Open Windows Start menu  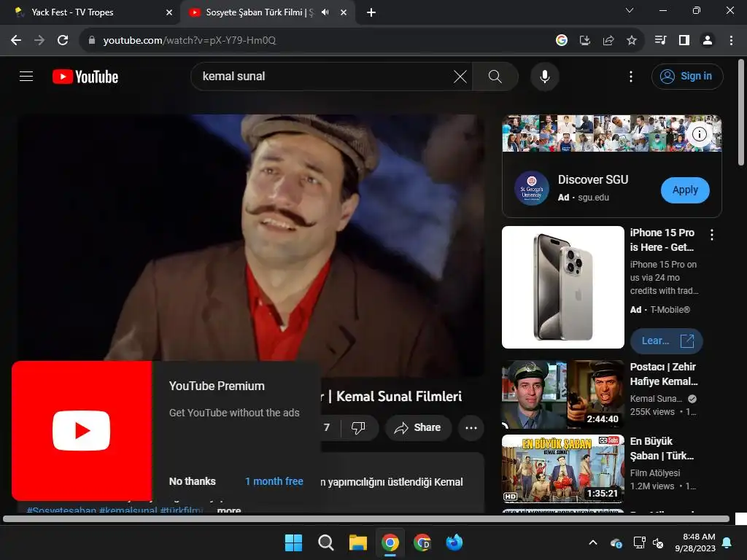(x=293, y=542)
